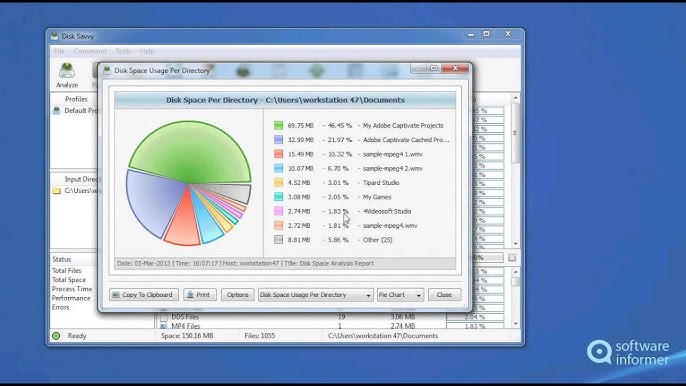Click the '21.97 %' percentage value
The image size is (686, 386).
[340, 140]
